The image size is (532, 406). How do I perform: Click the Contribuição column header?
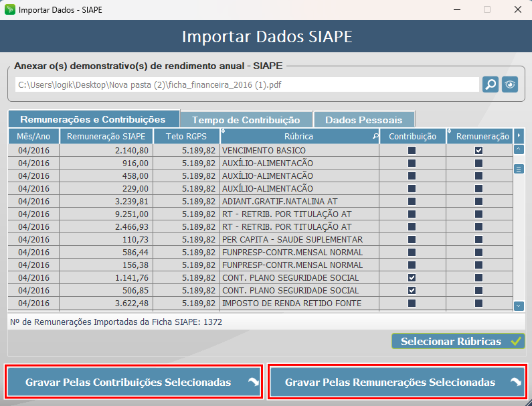[x=413, y=136]
